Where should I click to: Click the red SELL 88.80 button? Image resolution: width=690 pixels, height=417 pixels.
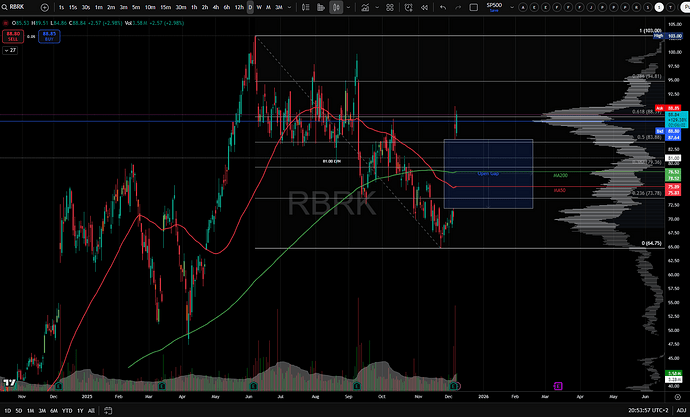pos(13,36)
